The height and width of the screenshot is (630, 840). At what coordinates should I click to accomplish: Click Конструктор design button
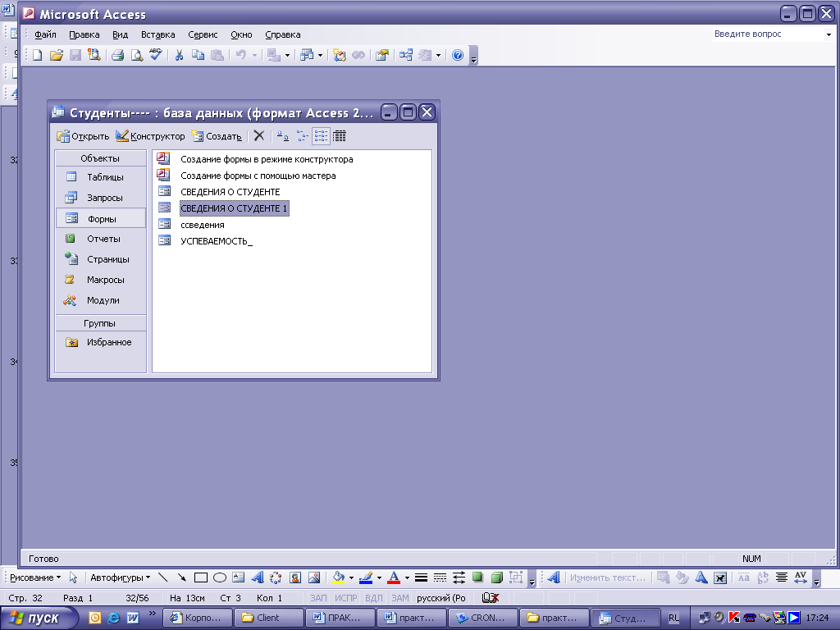coord(151,136)
